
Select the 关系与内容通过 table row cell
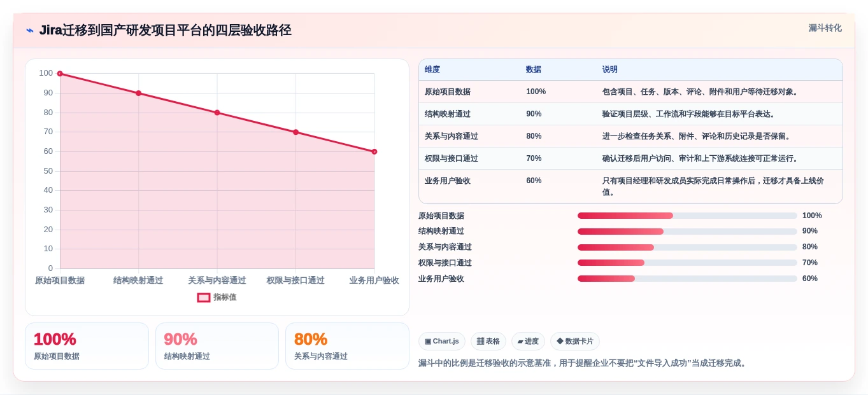(452, 136)
